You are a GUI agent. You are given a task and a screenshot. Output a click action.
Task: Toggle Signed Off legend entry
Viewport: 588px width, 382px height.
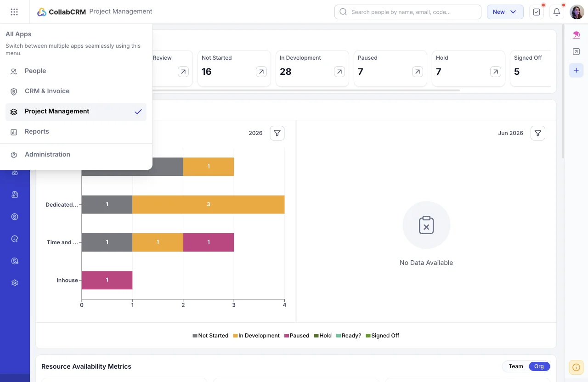coord(383,336)
